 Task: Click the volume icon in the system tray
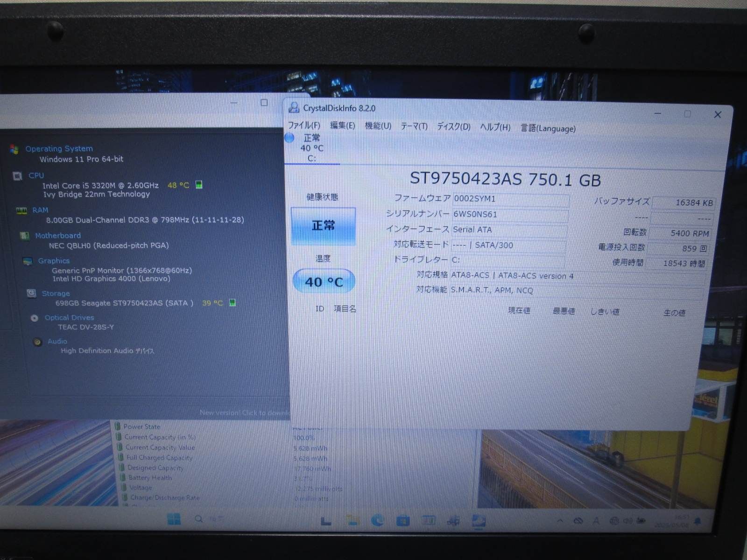[x=627, y=521]
